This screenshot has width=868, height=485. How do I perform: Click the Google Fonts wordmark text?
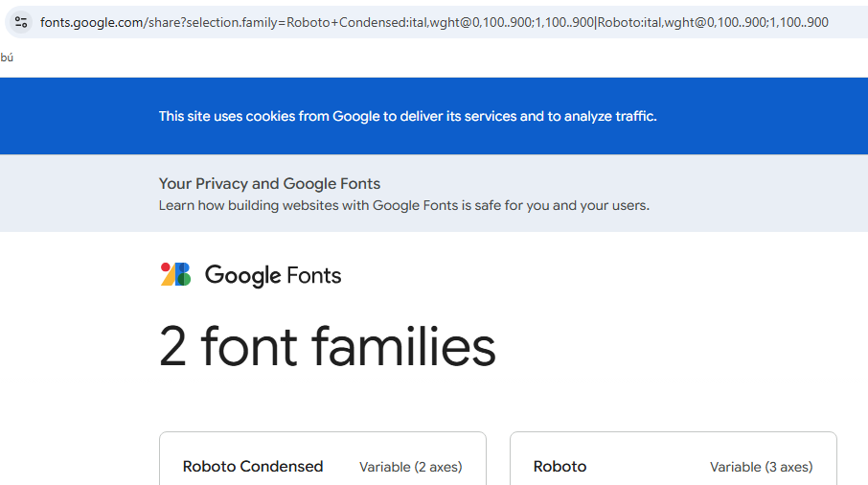pyautogui.click(x=273, y=276)
